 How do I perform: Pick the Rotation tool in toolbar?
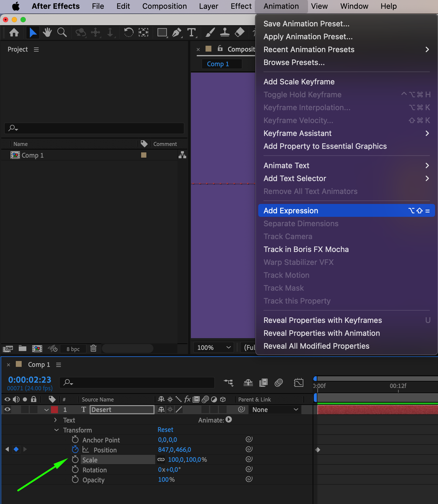(x=129, y=32)
